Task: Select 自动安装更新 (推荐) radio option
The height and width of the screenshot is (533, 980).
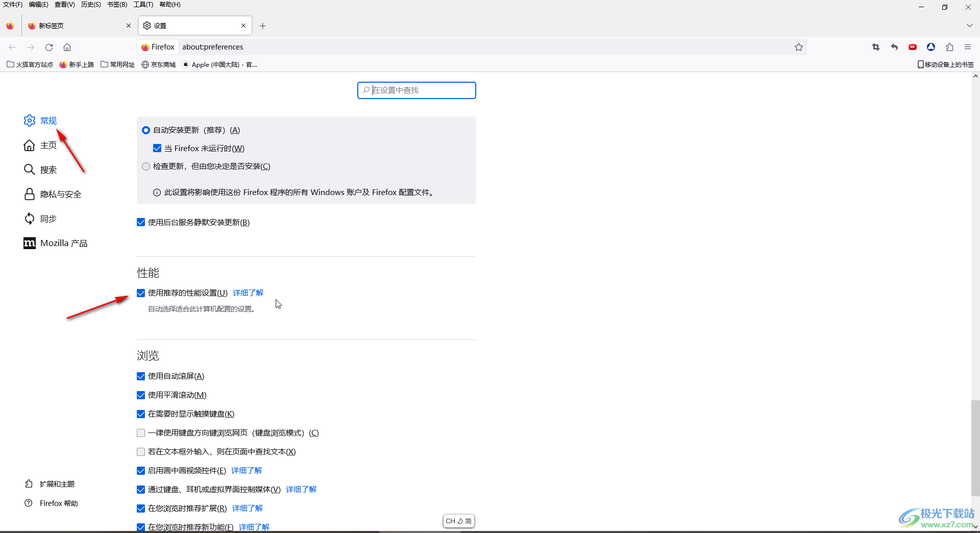Action: point(146,130)
